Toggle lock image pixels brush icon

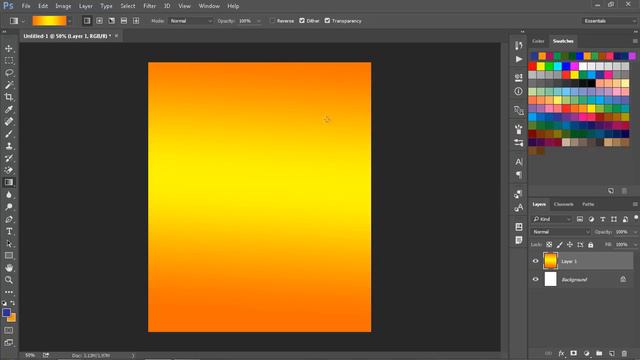point(560,245)
